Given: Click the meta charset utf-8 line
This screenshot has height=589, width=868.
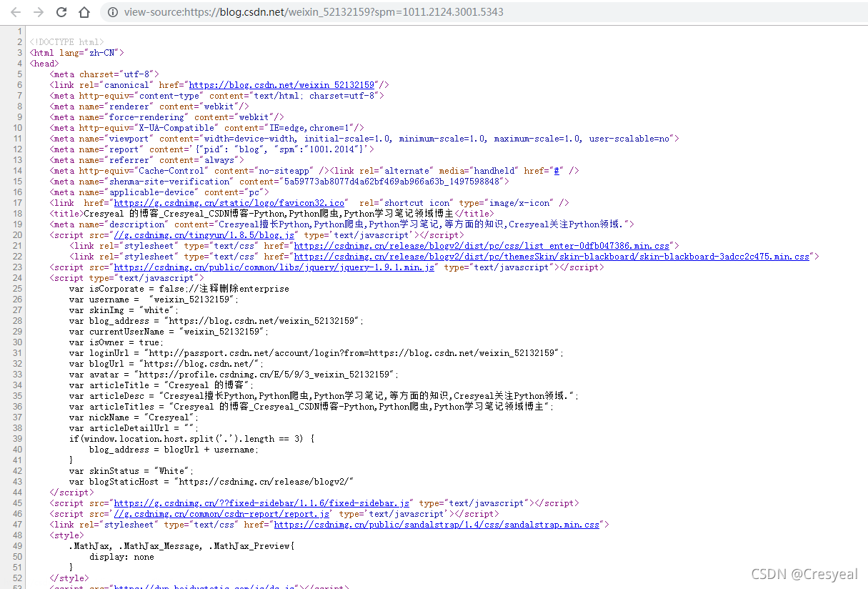Looking at the screenshot, I should click(x=104, y=74).
